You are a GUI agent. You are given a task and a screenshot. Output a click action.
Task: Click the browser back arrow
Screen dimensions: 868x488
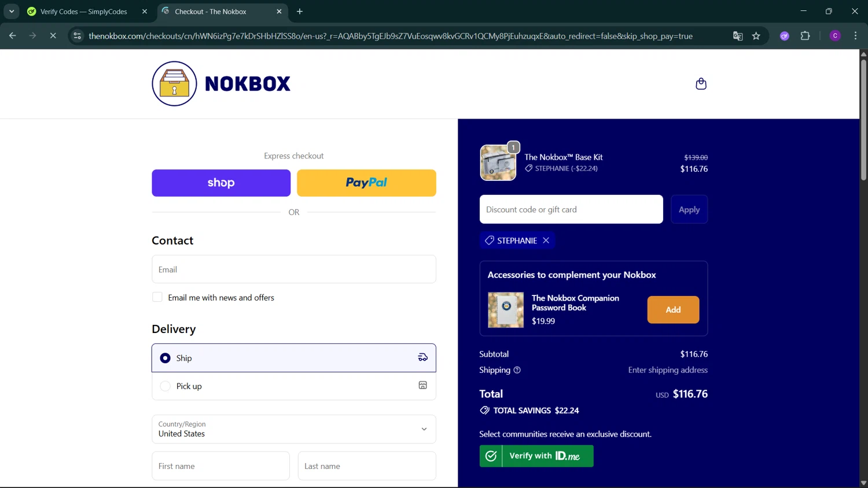click(13, 36)
